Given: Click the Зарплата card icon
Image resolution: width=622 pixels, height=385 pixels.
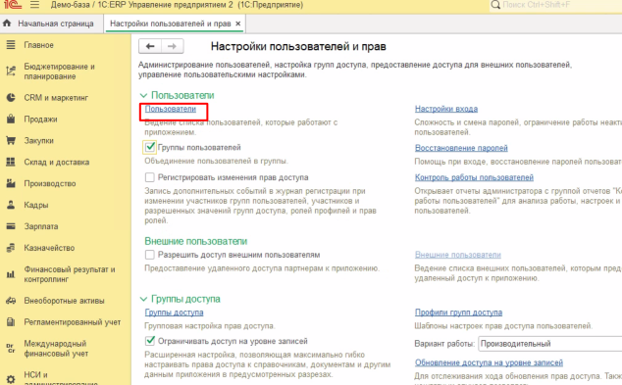Looking at the screenshot, I should click(x=11, y=226).
